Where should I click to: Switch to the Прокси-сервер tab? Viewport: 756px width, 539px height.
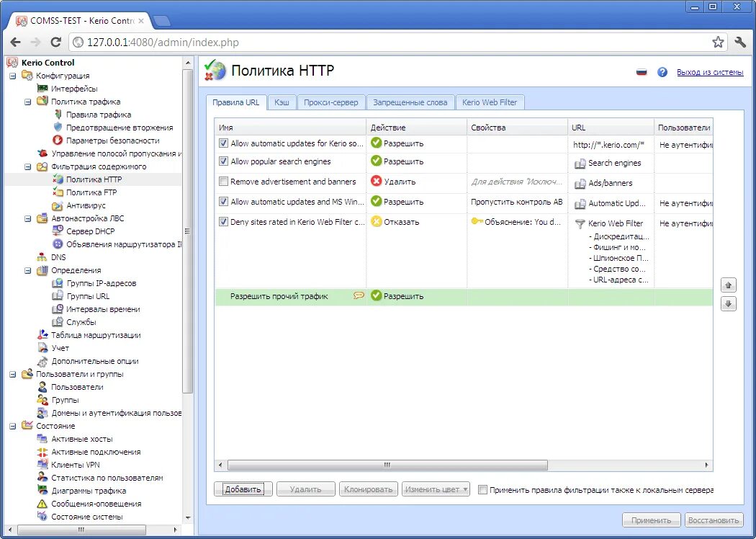coord(331,102)
